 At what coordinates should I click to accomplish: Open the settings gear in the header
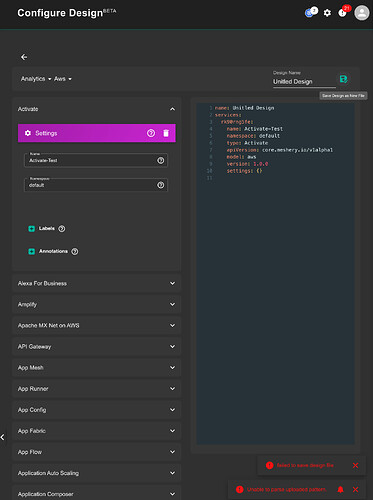tap(327, 13)
